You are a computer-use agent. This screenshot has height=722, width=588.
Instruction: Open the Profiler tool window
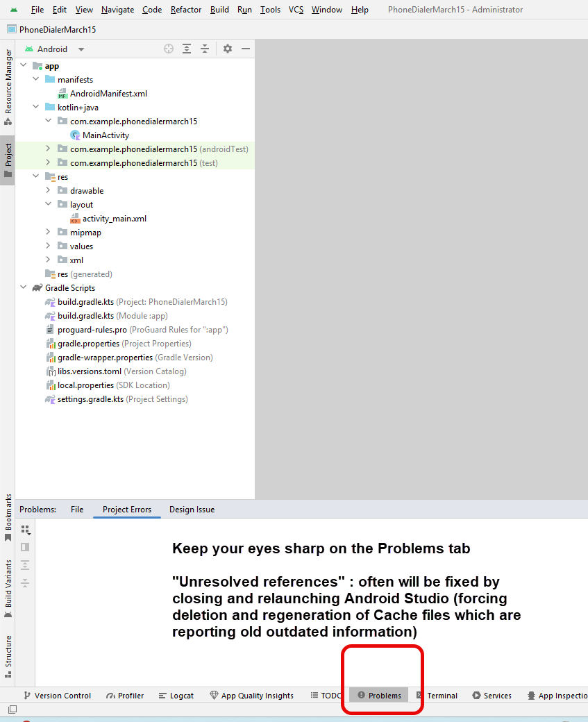(x=125, y=696)
